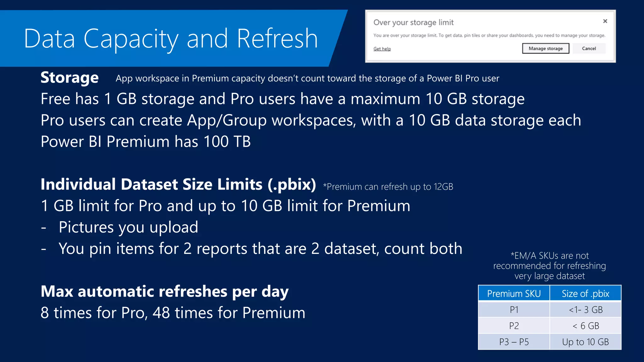Select the P1 table cell

coord(514,310)
